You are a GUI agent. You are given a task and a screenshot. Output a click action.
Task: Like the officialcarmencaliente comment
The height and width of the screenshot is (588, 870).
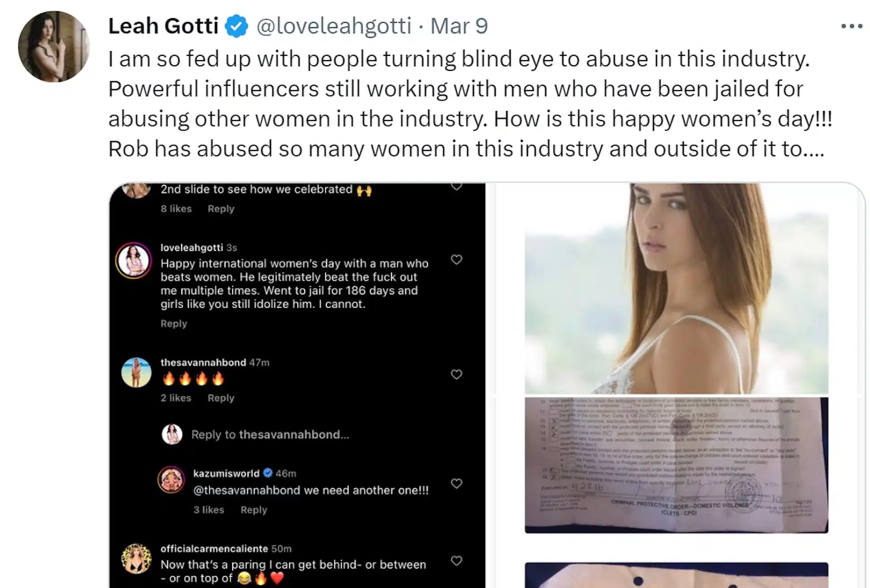pyautogui.click(x=456, y=561)
